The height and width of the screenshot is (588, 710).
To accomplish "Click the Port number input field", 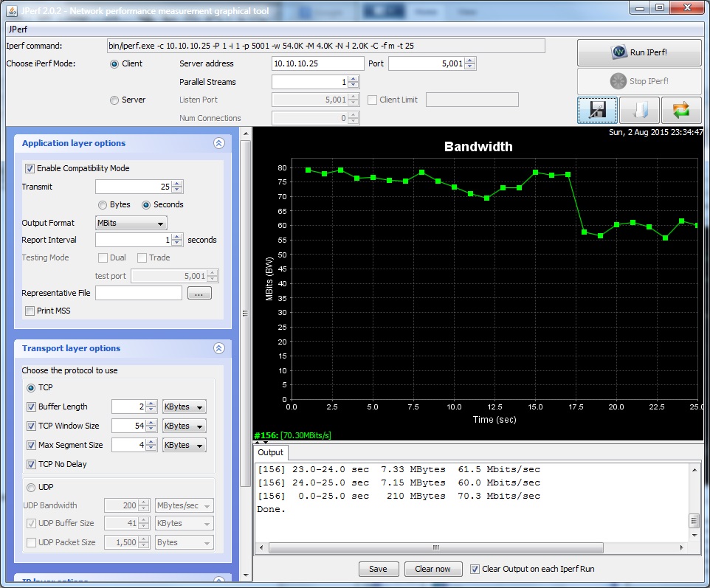I will point(427,64).
